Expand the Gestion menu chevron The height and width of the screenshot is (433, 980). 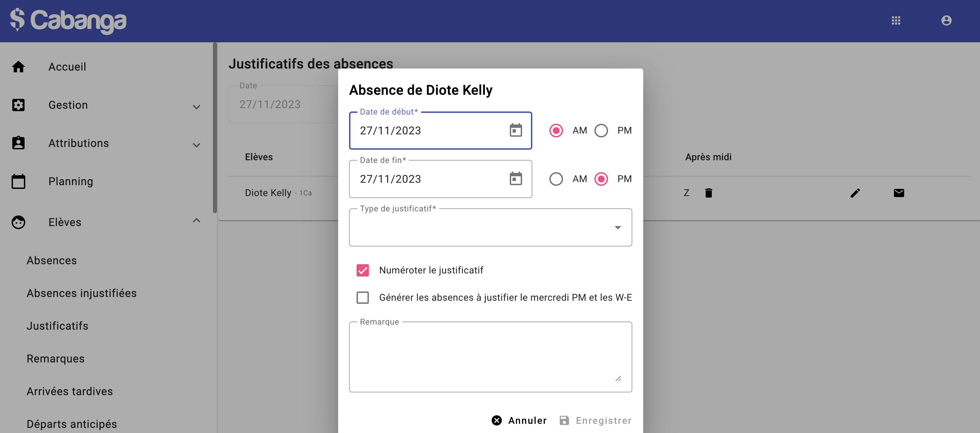point(196,107)
